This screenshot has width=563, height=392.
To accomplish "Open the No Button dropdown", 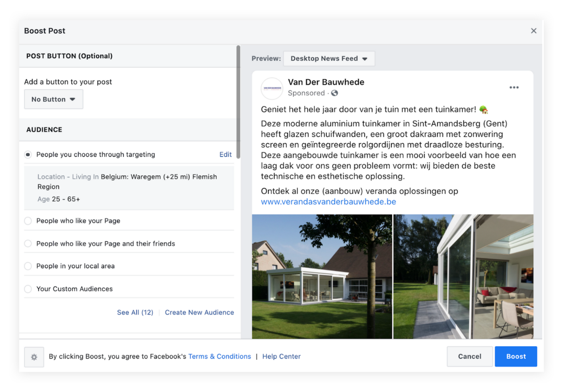I will coord(54,99).
